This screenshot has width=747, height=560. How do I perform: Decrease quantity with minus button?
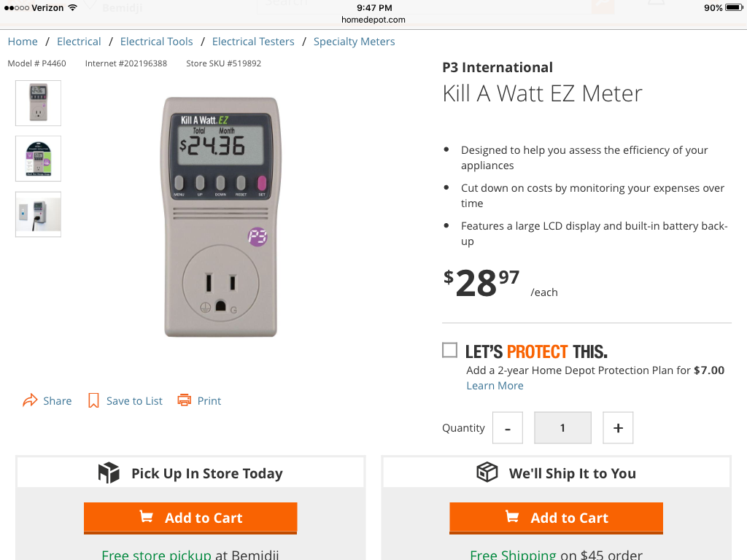coord(508,428)
